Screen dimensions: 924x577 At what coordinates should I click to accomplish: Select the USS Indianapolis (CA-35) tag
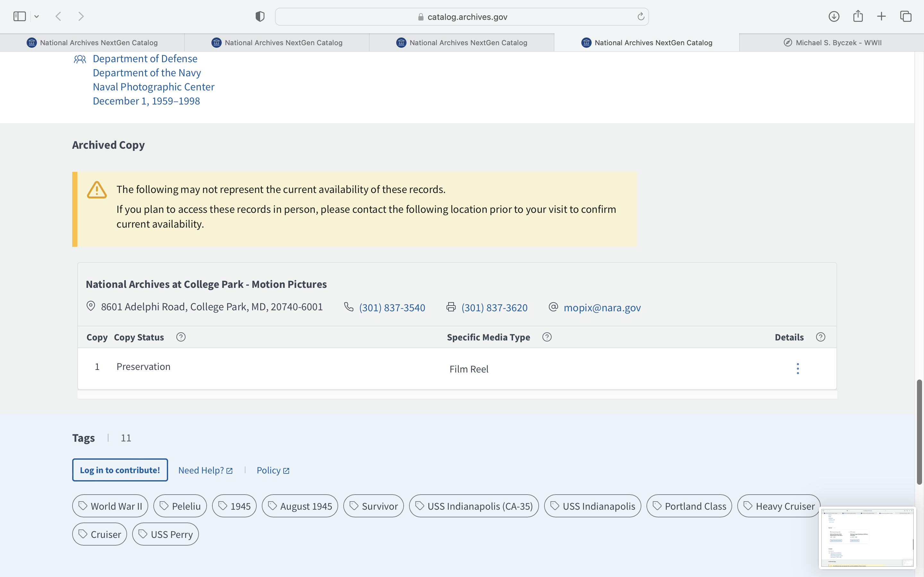tap(474, 506)
